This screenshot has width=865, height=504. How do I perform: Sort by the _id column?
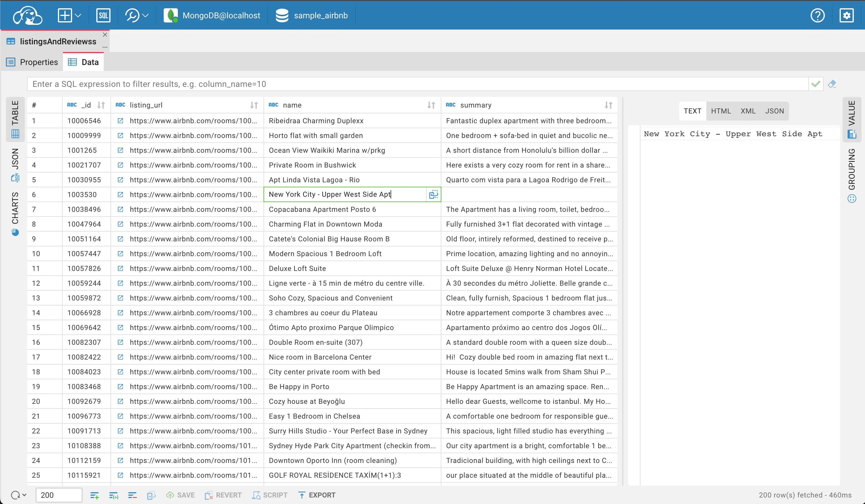click(x=101, y=105)
